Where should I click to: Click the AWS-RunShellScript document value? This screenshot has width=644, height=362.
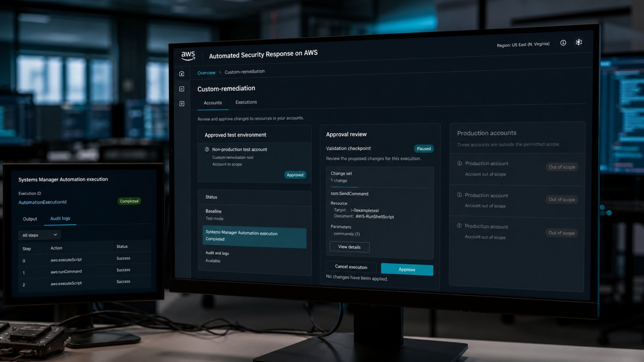click(375, 217)
